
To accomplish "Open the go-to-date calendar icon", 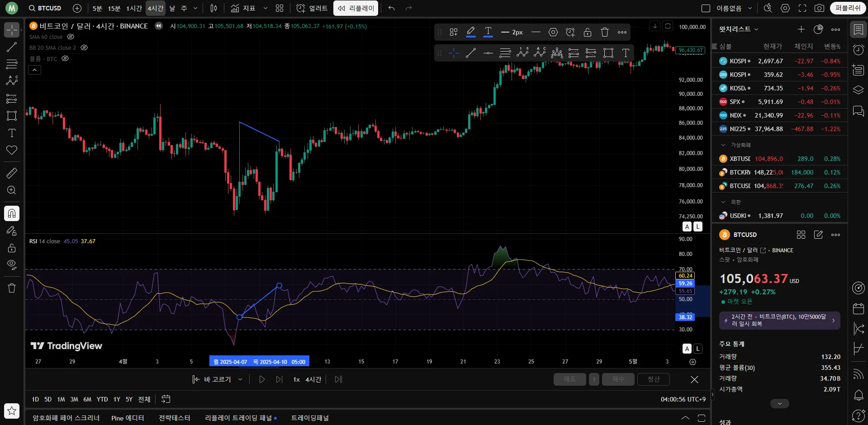I will pyautogui.click(x=166, y=399).
